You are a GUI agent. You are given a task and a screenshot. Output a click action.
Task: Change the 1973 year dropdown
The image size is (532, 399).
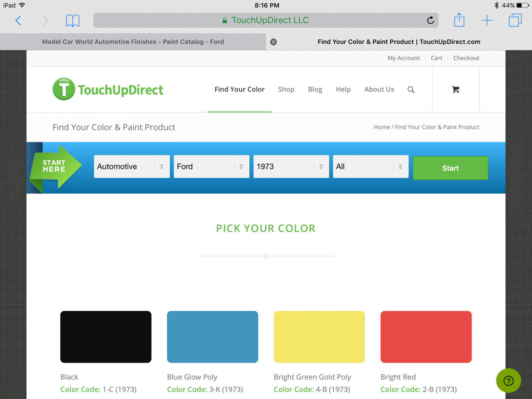tap(291, 167)
